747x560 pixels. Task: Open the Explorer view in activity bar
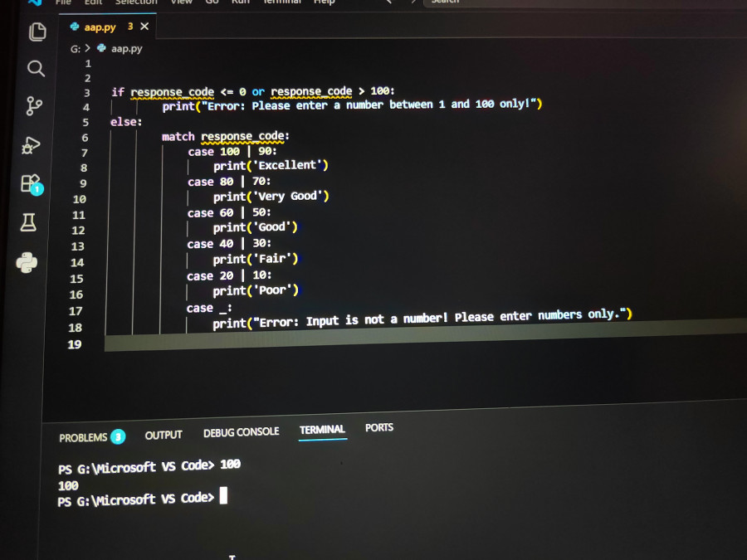(37, 32)
